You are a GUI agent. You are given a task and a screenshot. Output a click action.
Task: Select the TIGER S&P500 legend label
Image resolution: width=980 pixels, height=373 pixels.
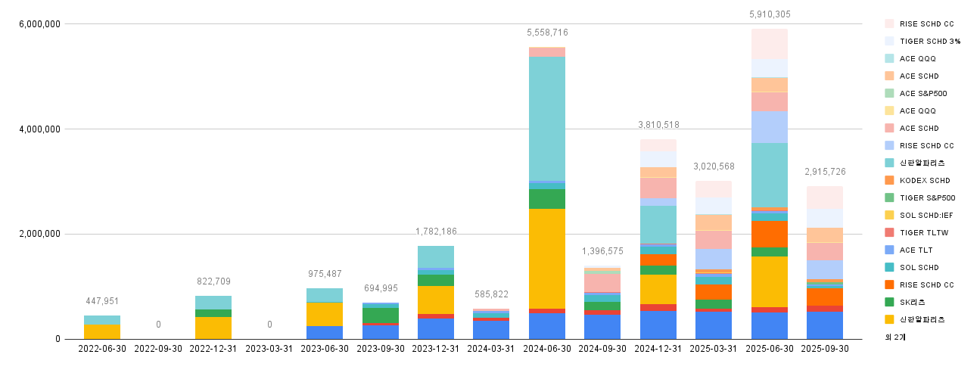coord(927,197)
